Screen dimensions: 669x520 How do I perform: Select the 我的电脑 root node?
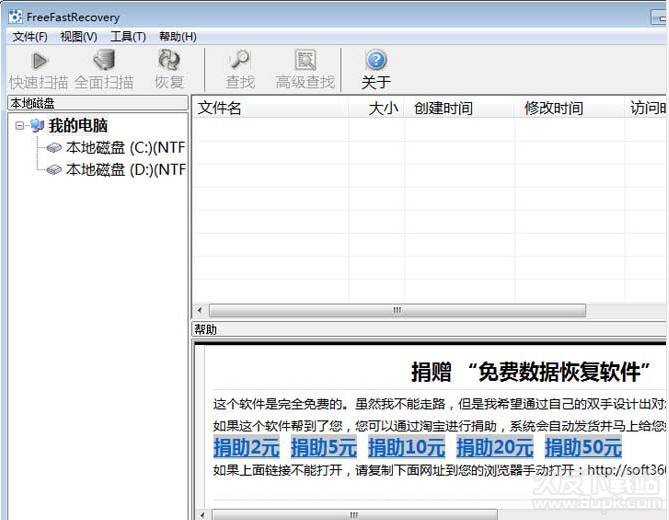(x=78, y=125)
